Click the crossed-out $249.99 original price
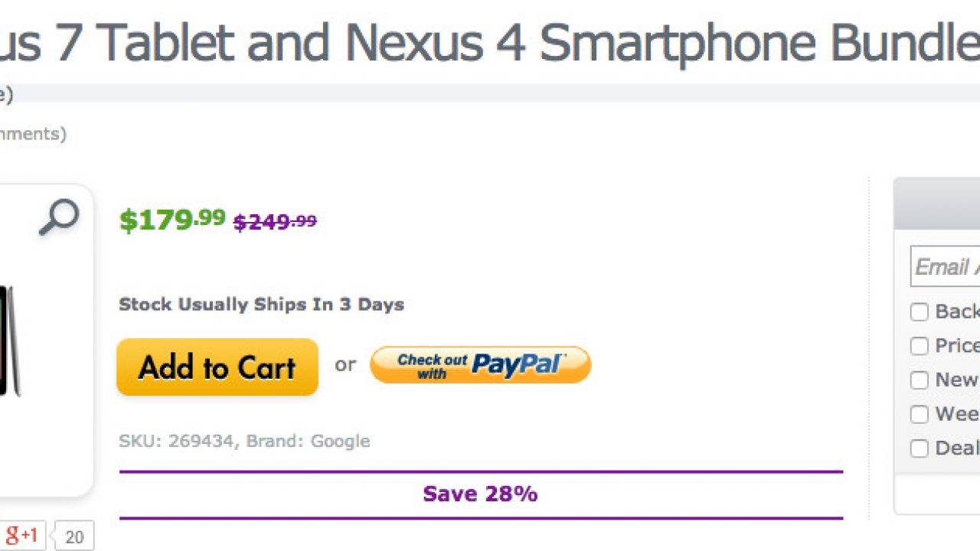This screenshot has height=551, width=980. [275, 222]
